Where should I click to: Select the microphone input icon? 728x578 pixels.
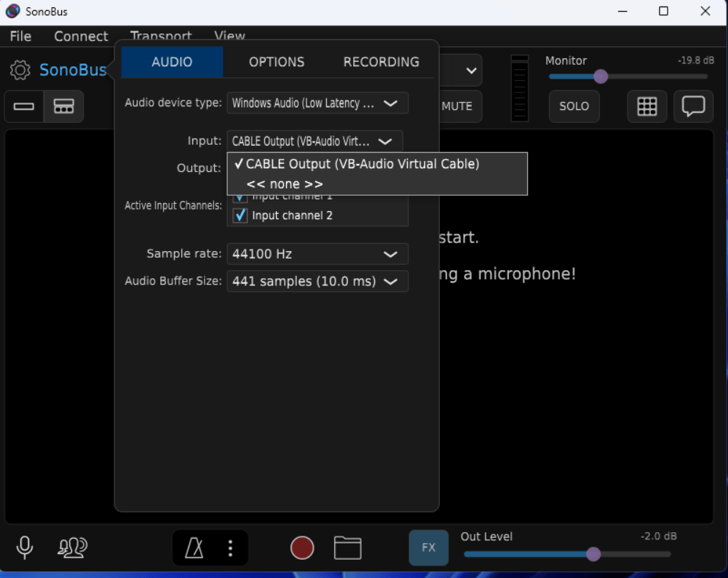[x=24, y=548]
